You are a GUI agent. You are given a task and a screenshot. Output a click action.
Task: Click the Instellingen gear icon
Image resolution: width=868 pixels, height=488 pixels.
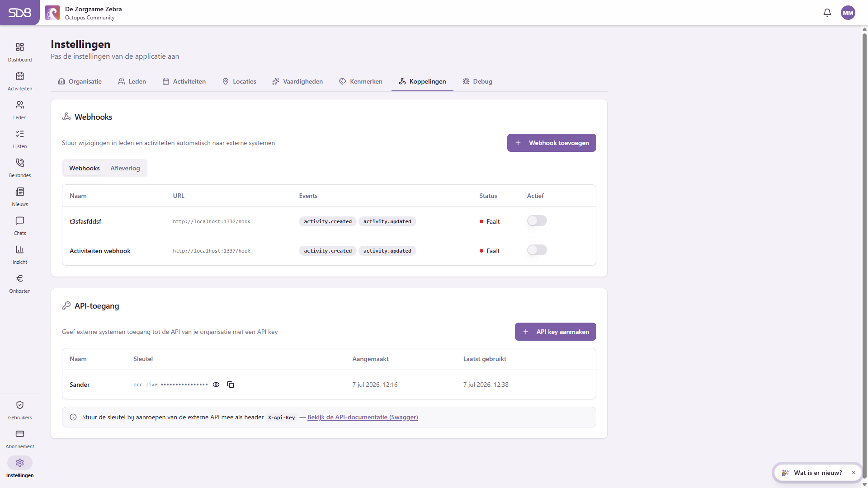pyautogui.click(x=20, y=463)
